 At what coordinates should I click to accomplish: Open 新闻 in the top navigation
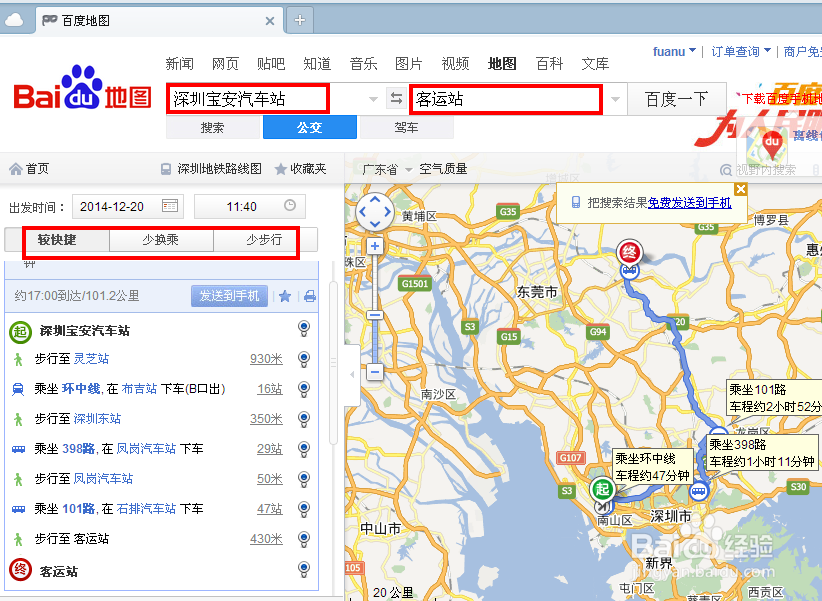179,64
